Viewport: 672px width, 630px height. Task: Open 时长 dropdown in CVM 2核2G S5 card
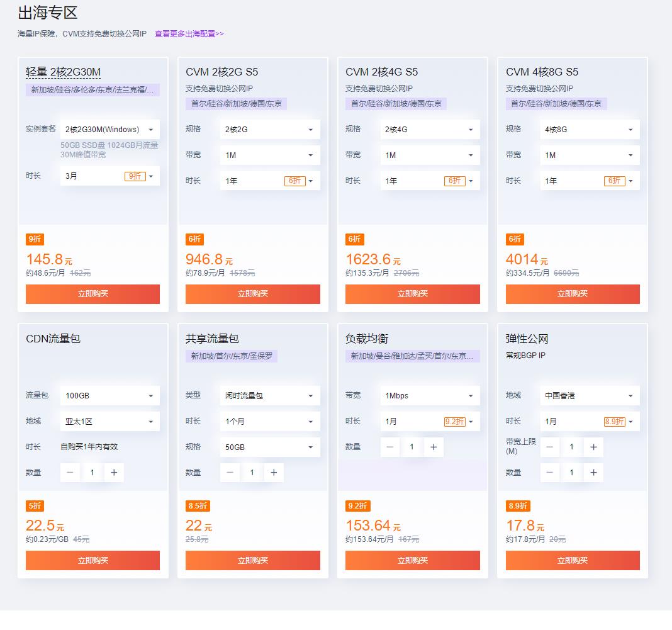click(270, 181)
